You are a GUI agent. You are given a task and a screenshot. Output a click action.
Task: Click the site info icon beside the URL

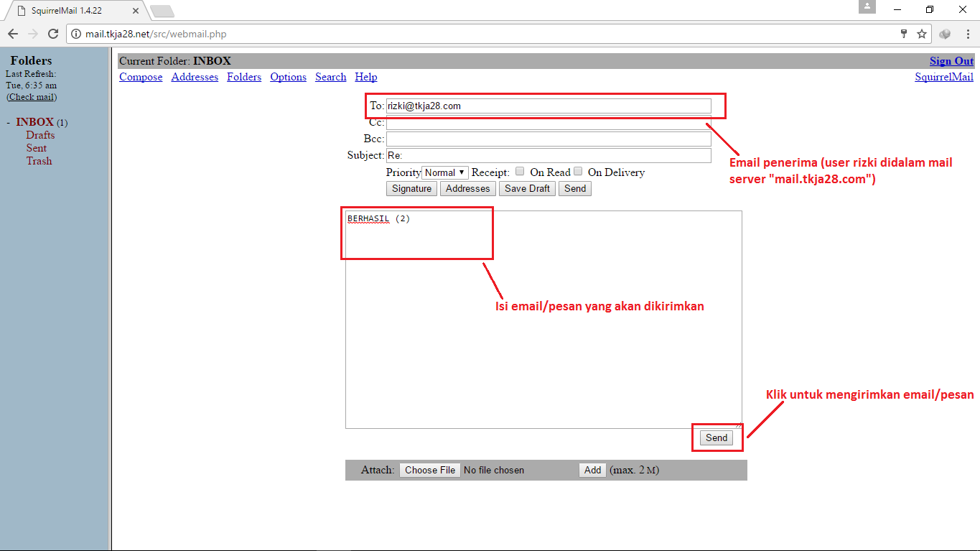(x=76, y=33)
